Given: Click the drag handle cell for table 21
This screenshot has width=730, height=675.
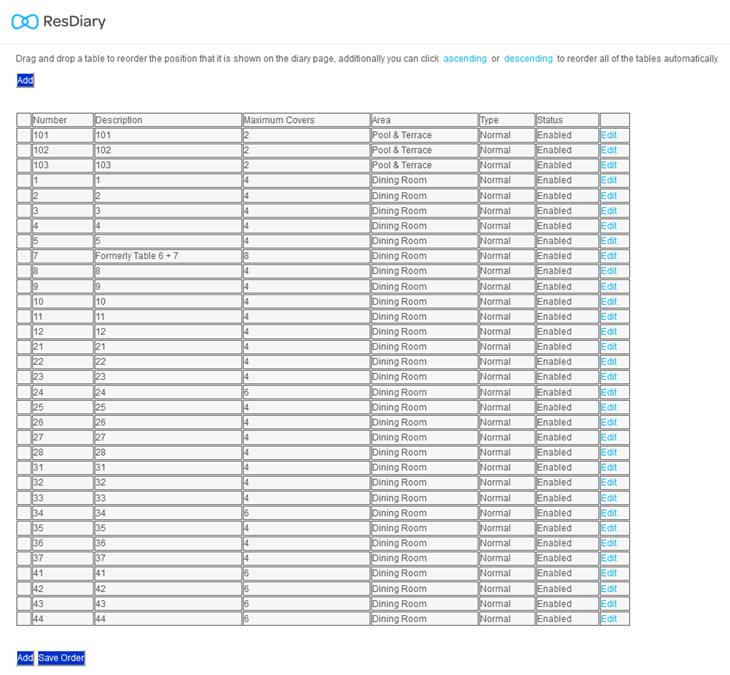Looking at the screenshot, I should [24, 347].
